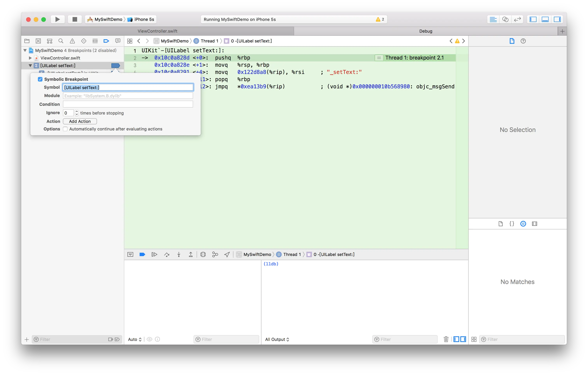Viewport: 588px width, 375px height.
Task: Show the File inspector
Action: 512,41
